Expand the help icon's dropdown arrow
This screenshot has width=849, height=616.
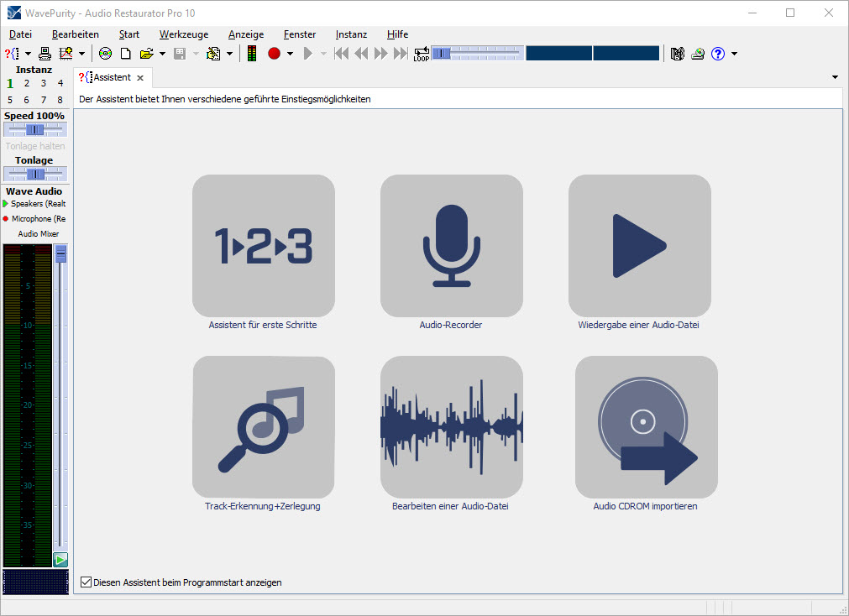[x=734, y=54]
